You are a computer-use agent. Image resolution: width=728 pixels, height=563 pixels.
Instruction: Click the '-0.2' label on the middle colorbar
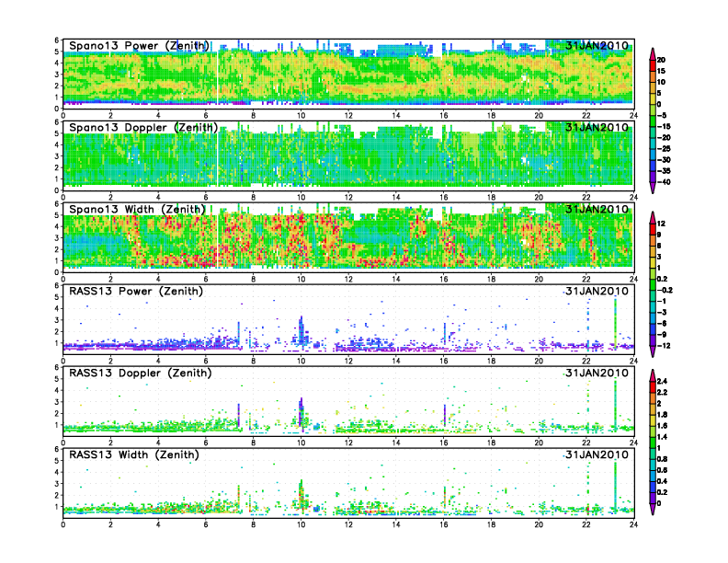pos(665,290)
